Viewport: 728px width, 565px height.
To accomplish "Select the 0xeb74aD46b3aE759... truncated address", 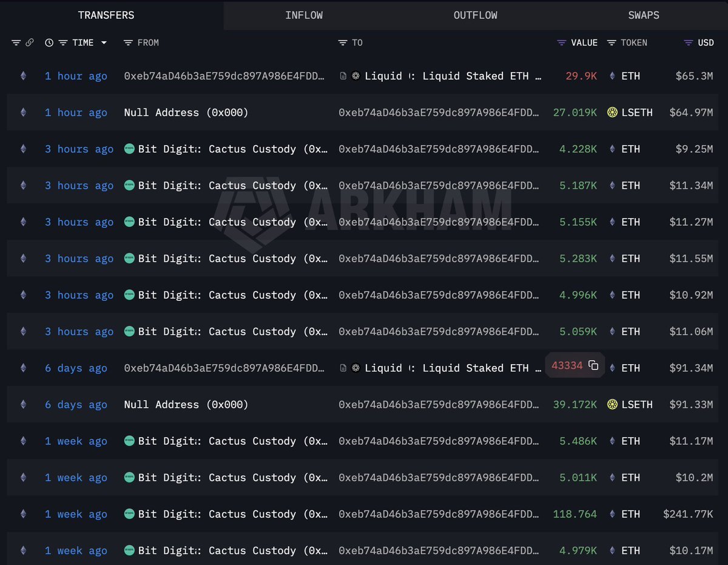I will click(x=224, y=76).
